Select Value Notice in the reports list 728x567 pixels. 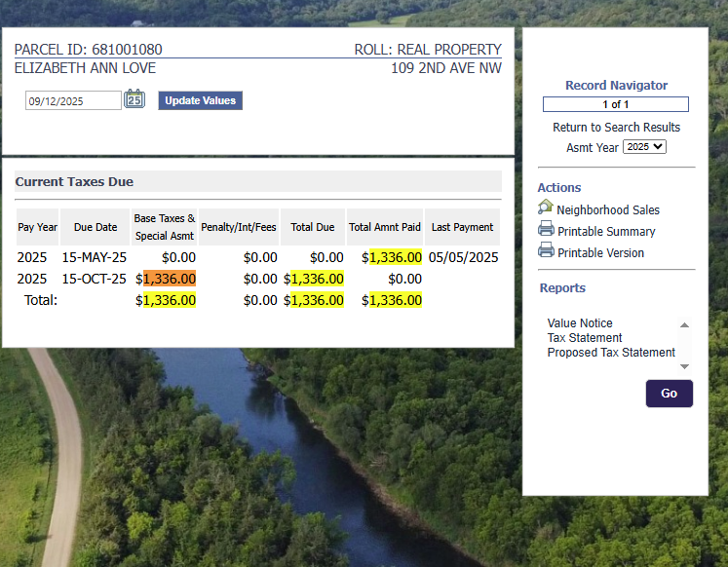pyautogui.click(x=580, y=323)
